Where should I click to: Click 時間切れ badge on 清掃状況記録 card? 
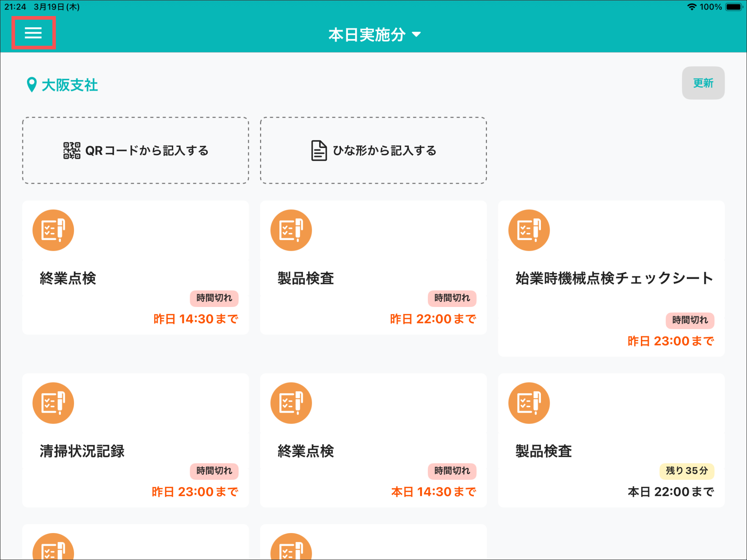(x=214, y=471)
